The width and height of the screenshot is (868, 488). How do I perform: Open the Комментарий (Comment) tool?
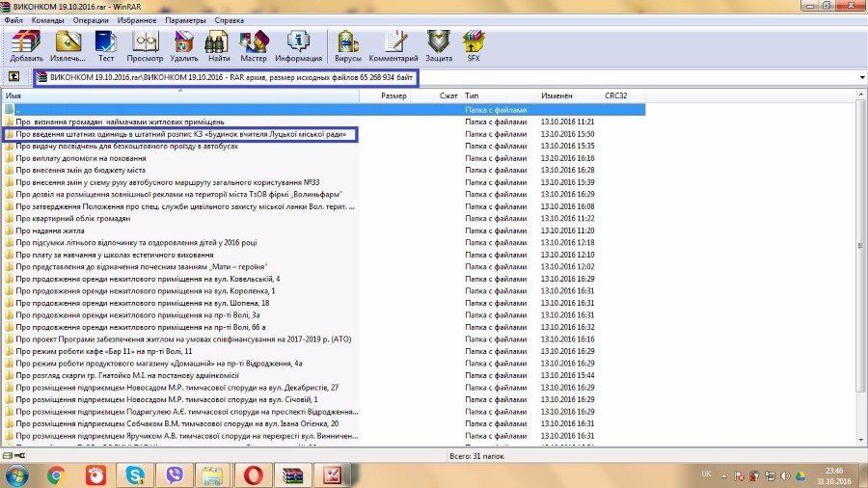pyautogui.click(x=393, y=44)
